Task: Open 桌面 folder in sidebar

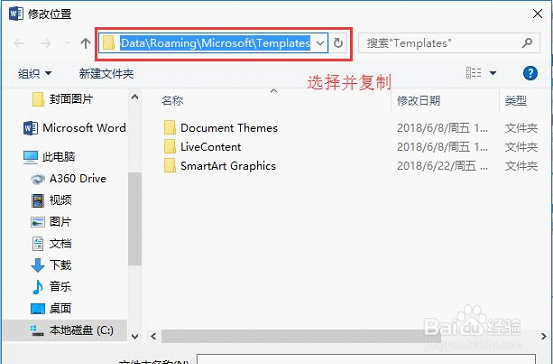Action: point(51,308)
